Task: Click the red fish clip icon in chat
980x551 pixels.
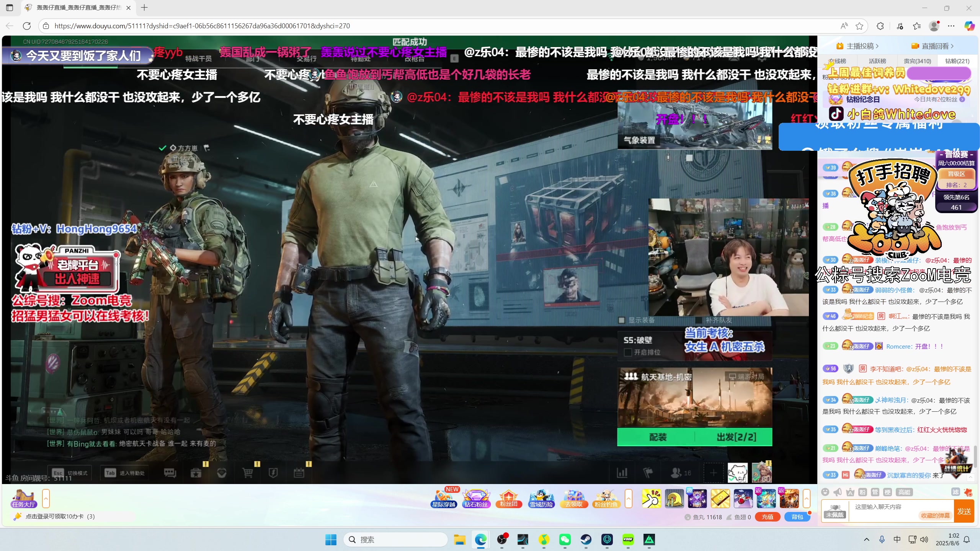Action: [x=968, y=492]
